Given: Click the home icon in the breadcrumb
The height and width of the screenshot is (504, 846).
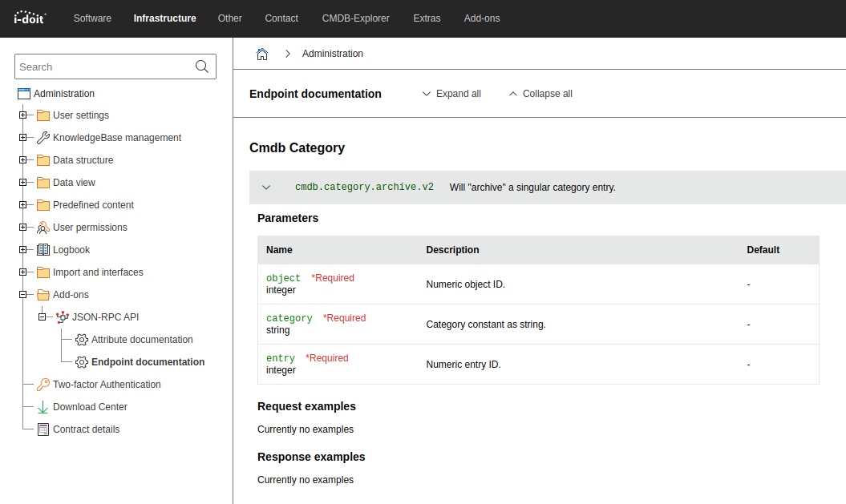Looking at the screenshot, I should tap(262, 53).
